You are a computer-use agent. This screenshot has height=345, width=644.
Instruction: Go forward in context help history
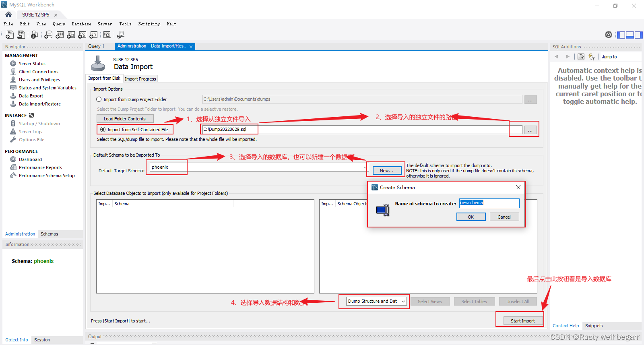point(568,57)
